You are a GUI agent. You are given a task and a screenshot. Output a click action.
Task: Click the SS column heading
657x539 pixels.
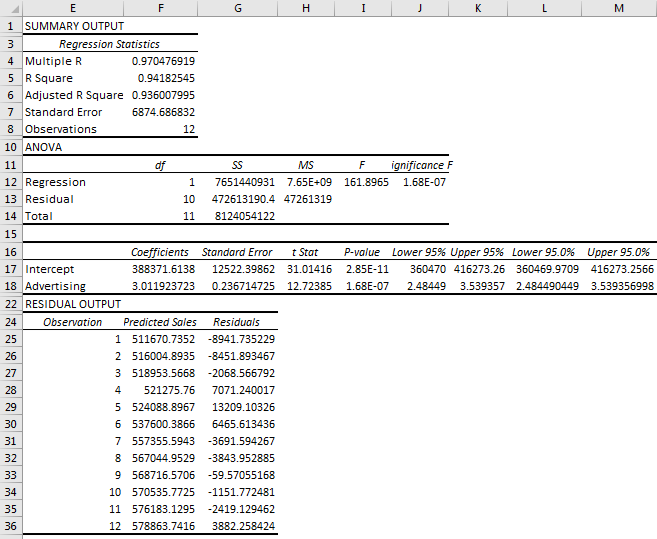[x=237, y=165]
